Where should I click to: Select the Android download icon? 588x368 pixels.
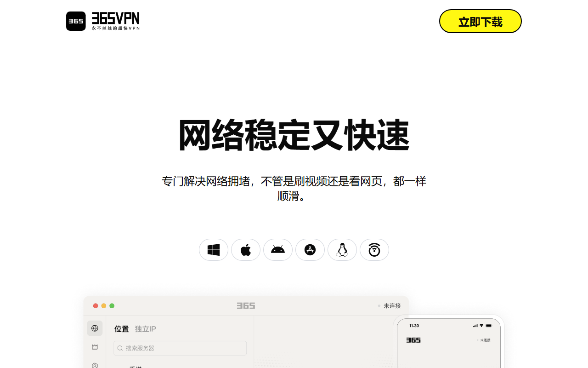point(278,250)
